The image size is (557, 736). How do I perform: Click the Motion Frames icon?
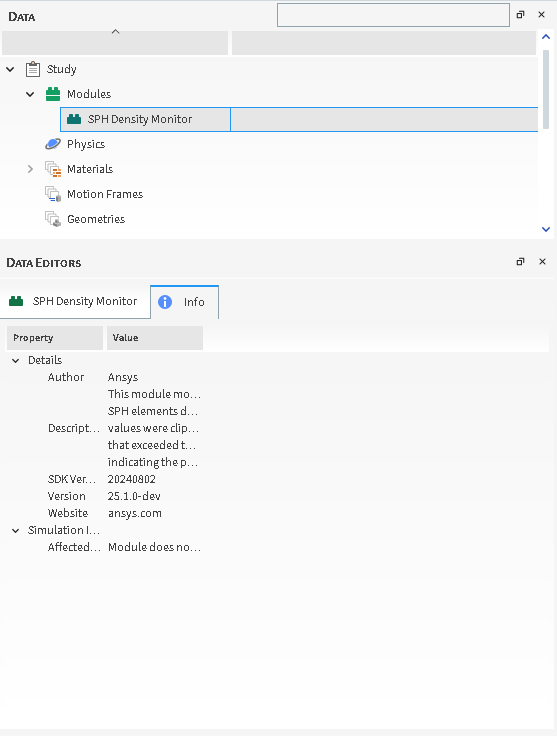pyautogui.click(x=53, y=194)
